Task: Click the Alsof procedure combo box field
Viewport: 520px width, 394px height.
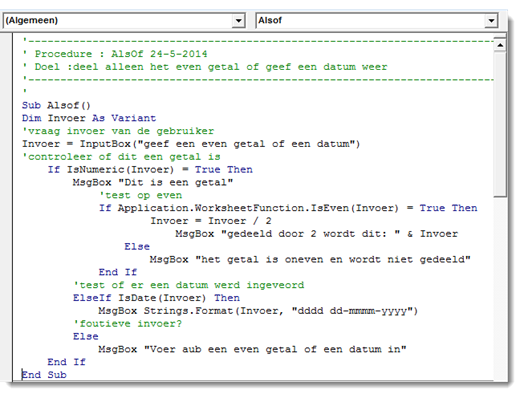Action: coord(377,21)
